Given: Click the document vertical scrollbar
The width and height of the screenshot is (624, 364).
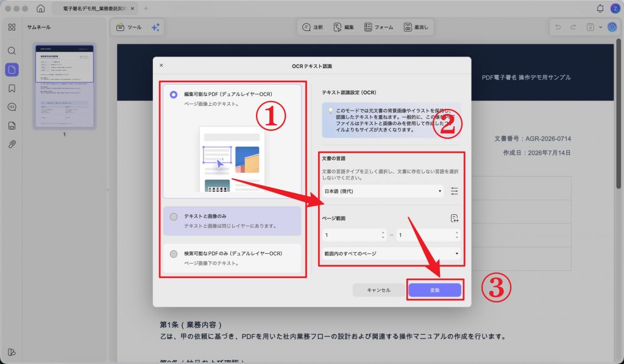Looking at the screenshot, I should point(618,113).
